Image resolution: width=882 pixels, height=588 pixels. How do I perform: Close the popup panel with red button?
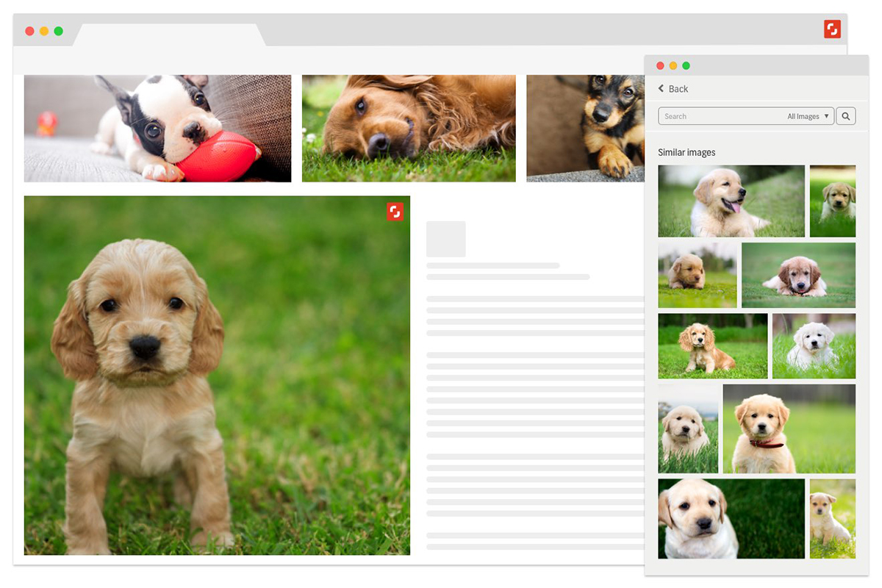(660, 66)
